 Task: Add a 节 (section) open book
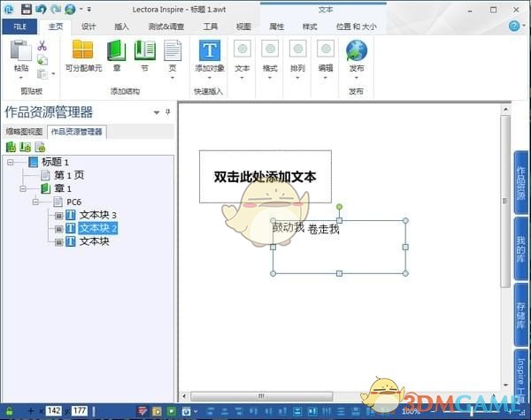tap(144, 56)
